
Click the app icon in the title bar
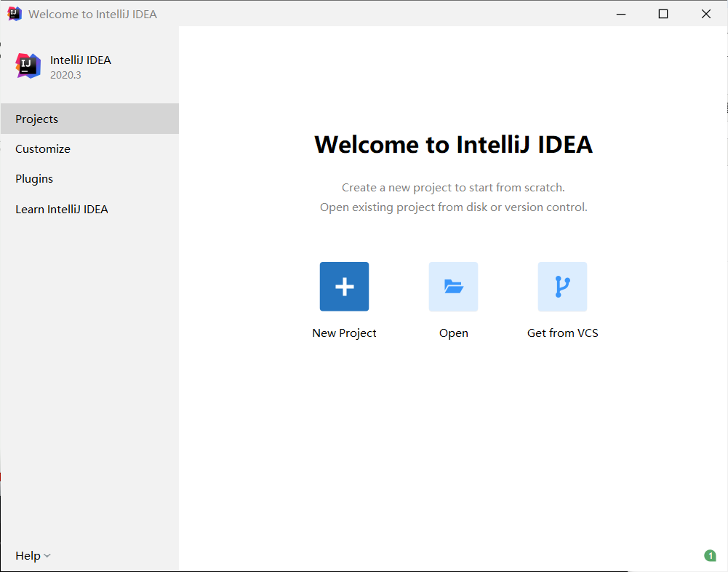coord(15,14)
